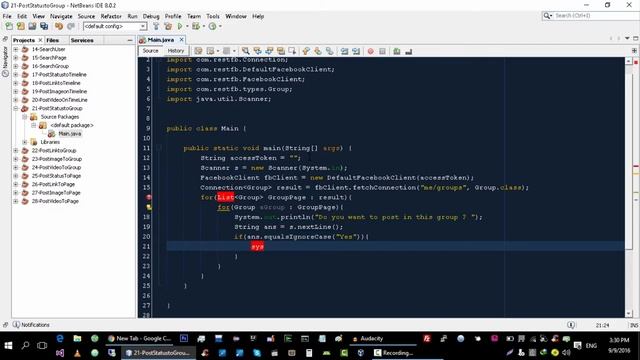
Task: Click the New File toolbar icon
Action: [x=9, y=26]
